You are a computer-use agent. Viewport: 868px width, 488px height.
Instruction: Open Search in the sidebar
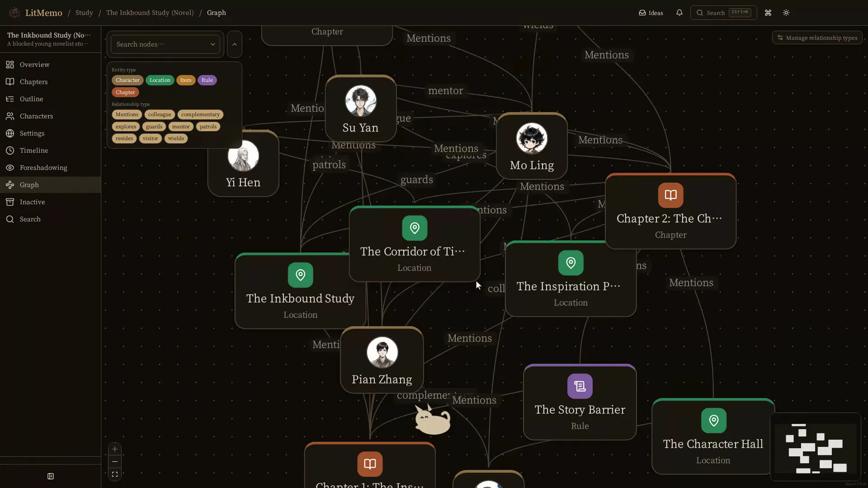coord(50,219)
